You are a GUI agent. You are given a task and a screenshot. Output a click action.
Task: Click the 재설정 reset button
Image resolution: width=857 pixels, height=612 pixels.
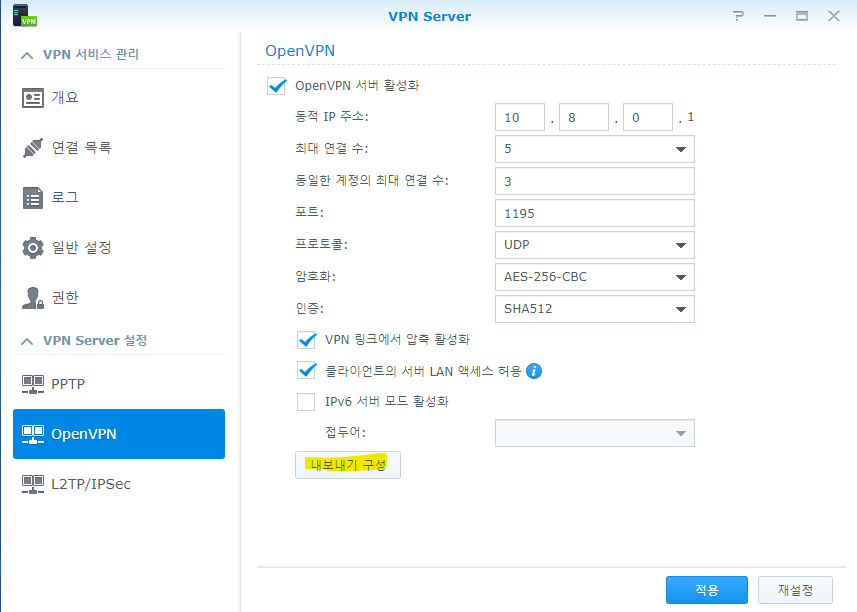[795, 590]
